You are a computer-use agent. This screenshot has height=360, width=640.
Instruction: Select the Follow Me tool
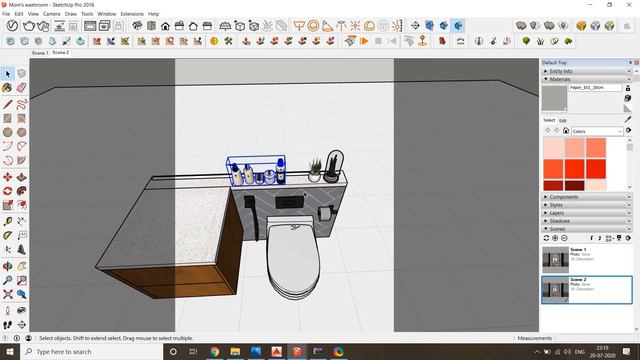coord(21,191)
